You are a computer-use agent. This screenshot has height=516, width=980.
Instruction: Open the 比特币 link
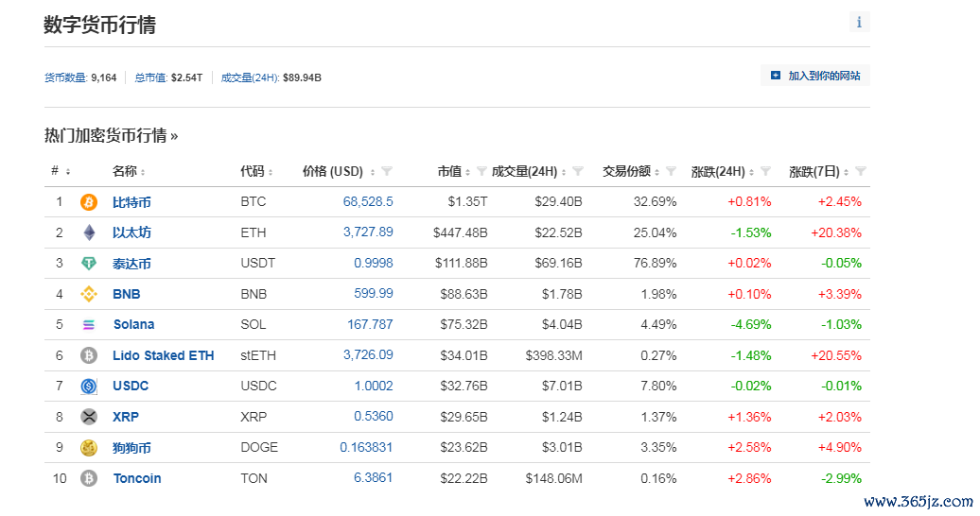coord(131,202)
